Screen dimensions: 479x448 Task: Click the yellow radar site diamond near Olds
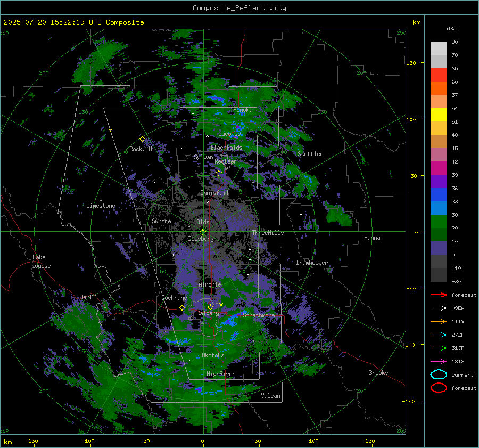point(203,232)
